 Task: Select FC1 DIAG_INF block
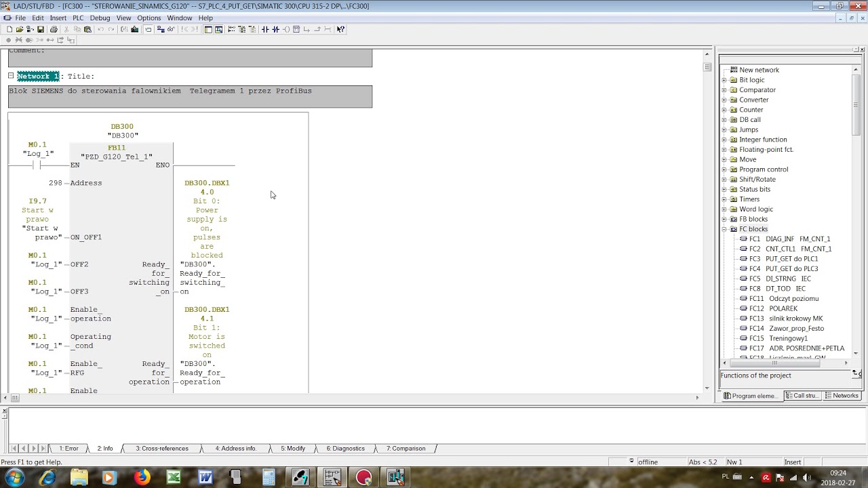pyautogui.click(x=789, y=239)
